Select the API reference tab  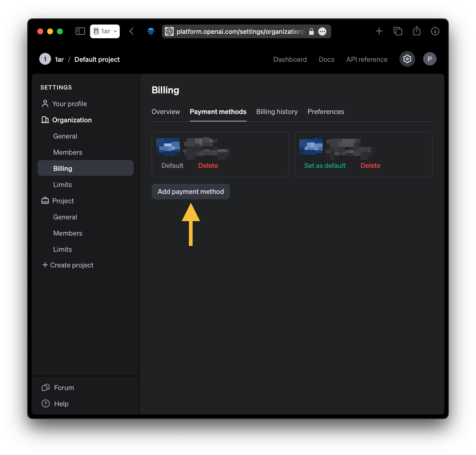(366, 59)
